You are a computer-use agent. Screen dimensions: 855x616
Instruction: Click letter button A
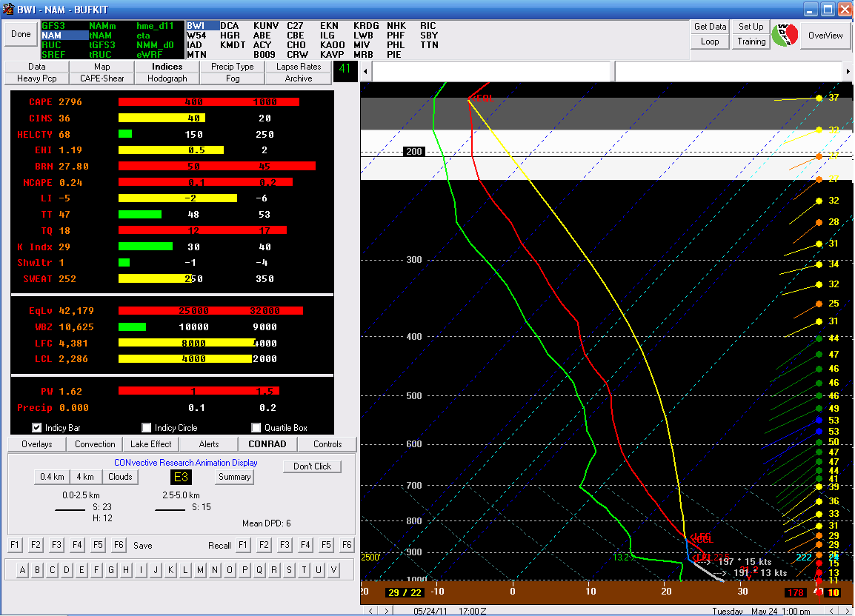(x=22, y=570)
